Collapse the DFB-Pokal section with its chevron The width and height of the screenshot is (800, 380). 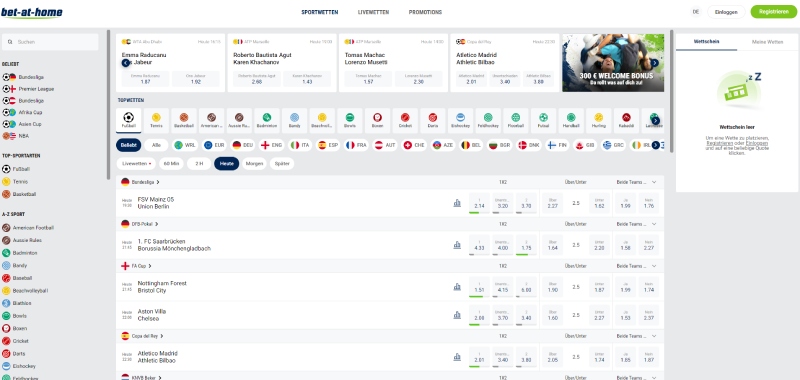click(654, 224)
